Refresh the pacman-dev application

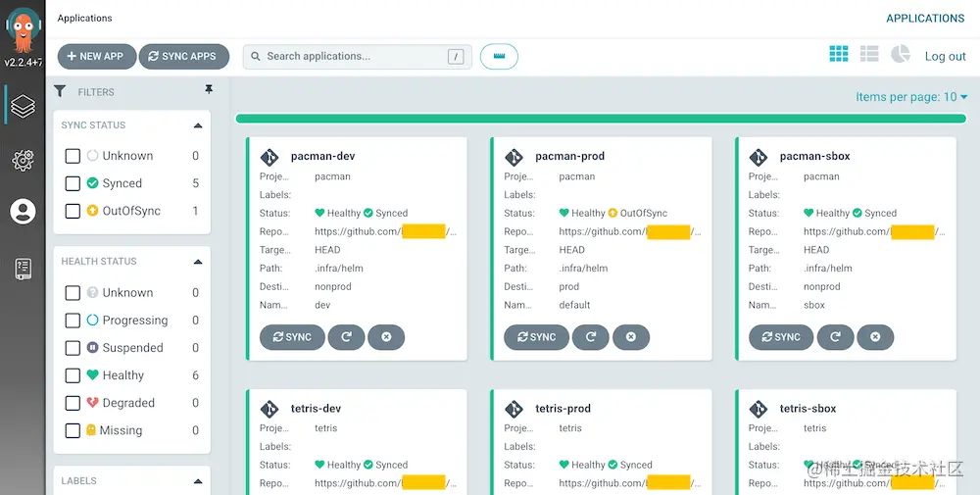(x=346, y=337)
